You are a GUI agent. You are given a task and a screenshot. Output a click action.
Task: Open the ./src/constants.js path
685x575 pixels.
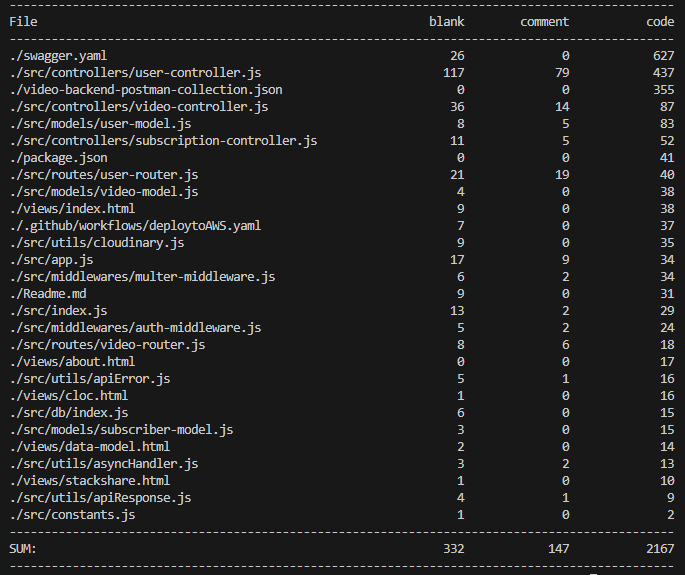[x=72, y=514]
